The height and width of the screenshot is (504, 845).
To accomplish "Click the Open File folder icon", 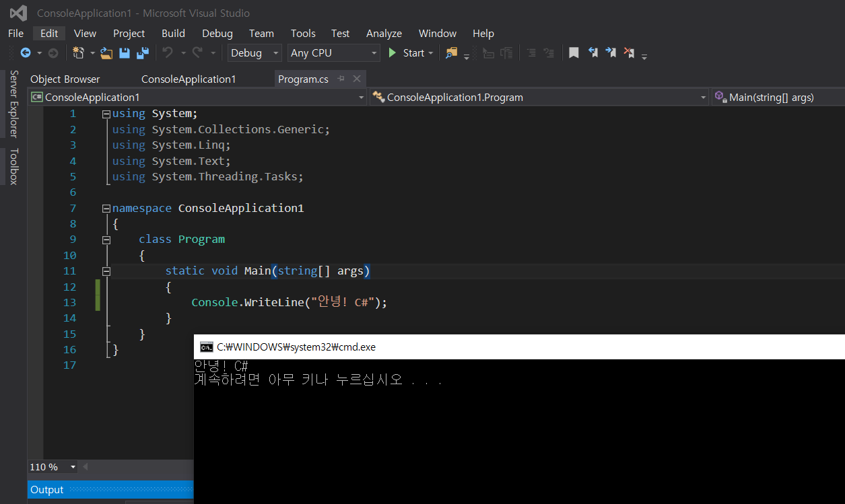I will 106,52.
